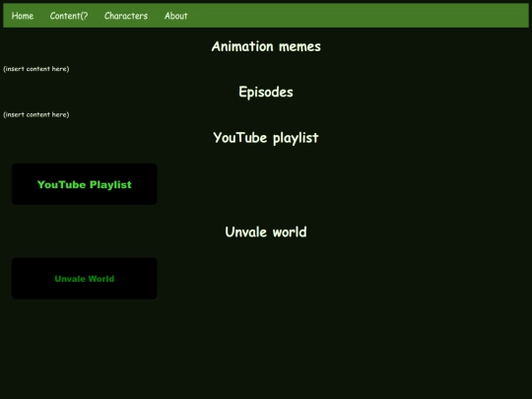The image size is (532, 399).
Task: Open the Characters page from navbar
Action: coord(126,16)
